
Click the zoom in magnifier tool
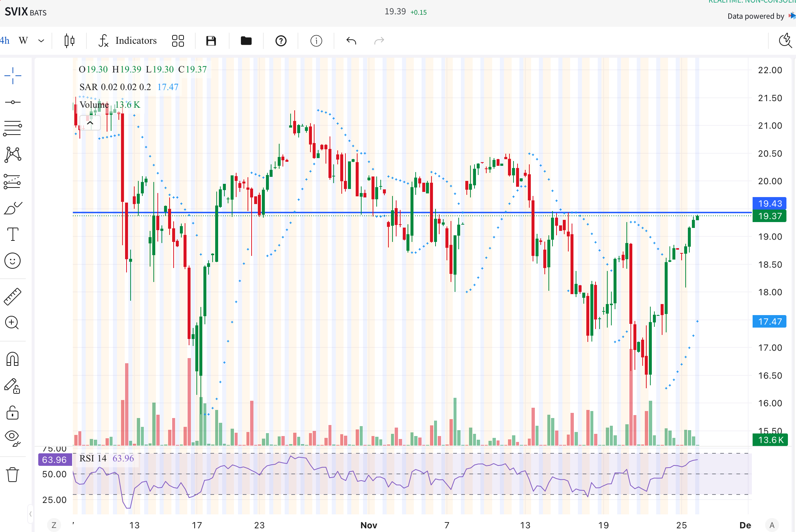[13, 323]
